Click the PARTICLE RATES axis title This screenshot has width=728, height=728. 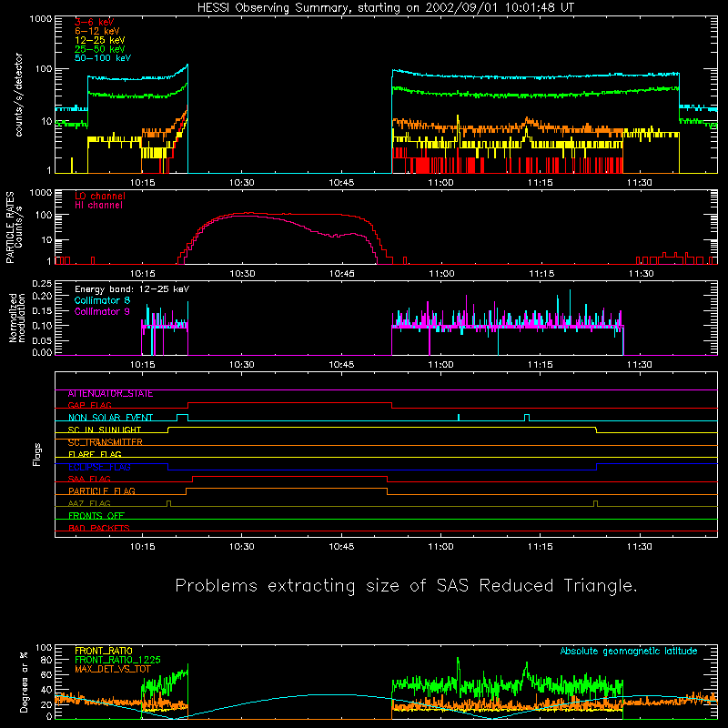pos(14,227)
